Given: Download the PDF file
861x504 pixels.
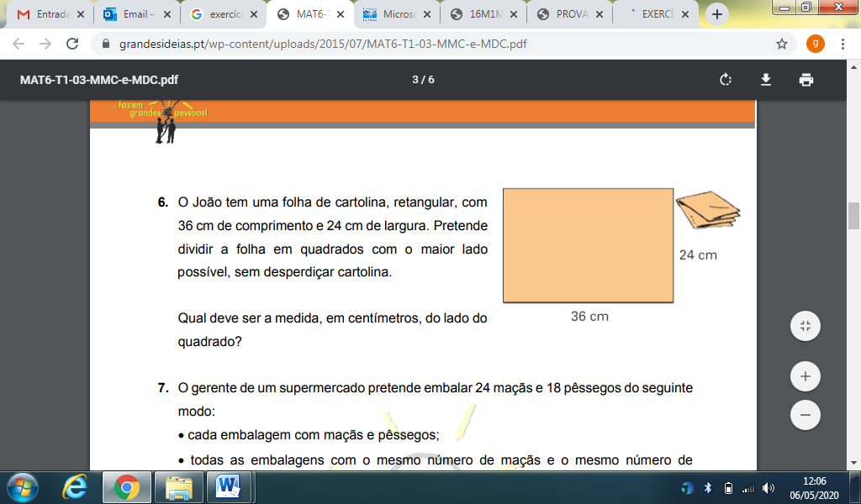Looking at the screenshot, I should pos(765,80).
